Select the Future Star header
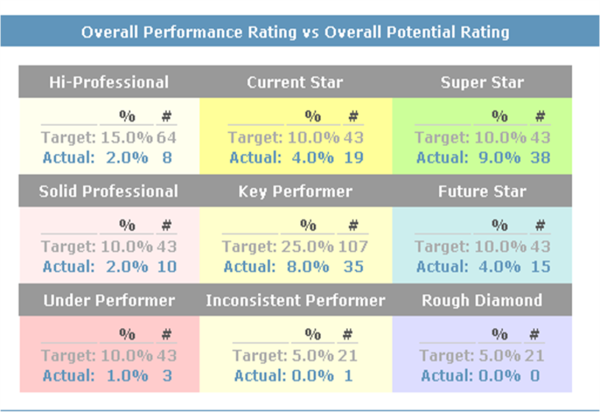The height and width of the screenshot is (412, 600). click(482, 191)
